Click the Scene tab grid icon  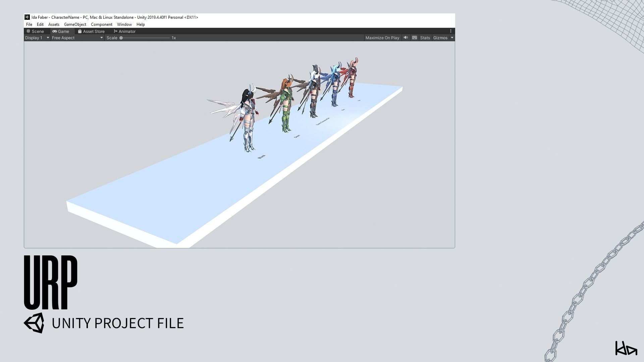(x=29, y=32)
